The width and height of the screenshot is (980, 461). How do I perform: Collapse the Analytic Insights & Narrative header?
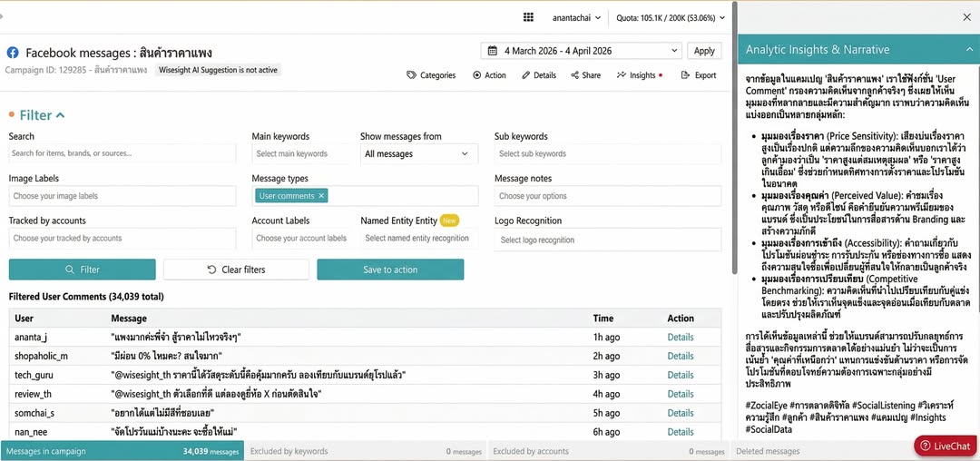point(968,50)
